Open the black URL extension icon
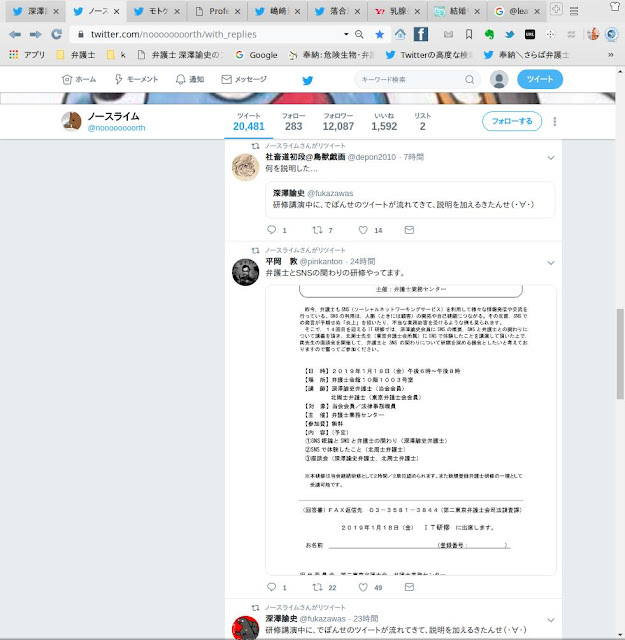The height and width of the screenshot is (640, 625). click(530, 35)
